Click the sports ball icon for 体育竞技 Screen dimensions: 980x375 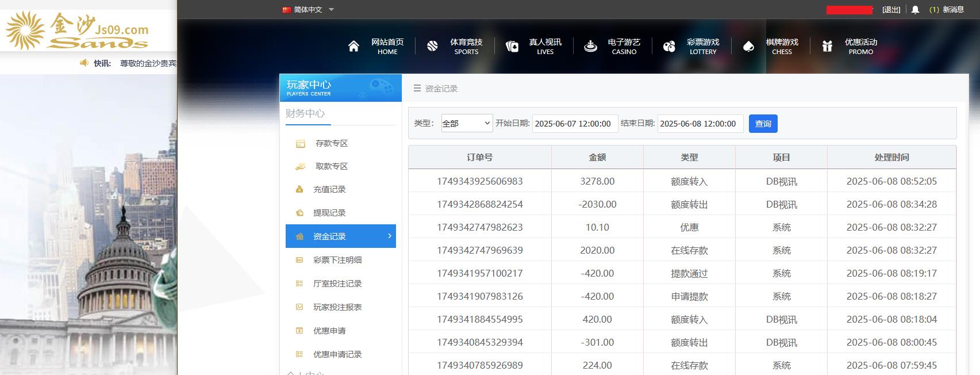[x=432, y=47]
